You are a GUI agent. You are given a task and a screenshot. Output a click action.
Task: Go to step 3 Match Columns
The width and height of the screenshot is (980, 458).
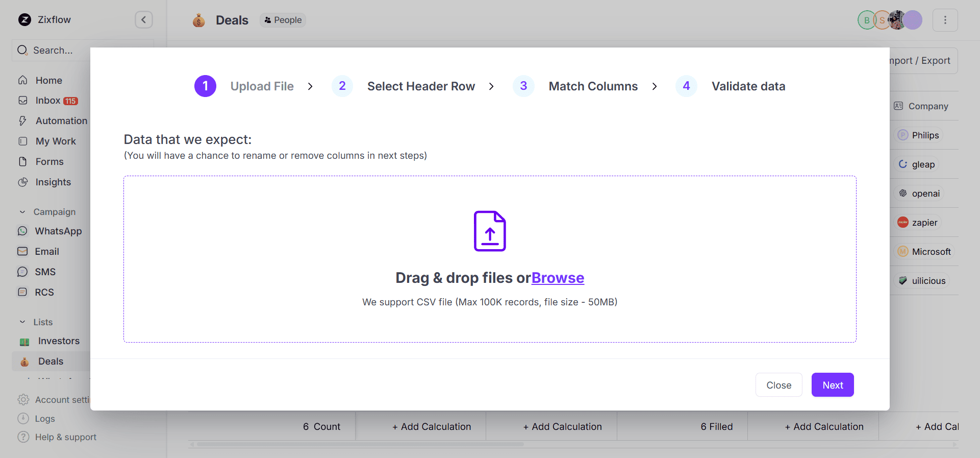click(575, 86)
